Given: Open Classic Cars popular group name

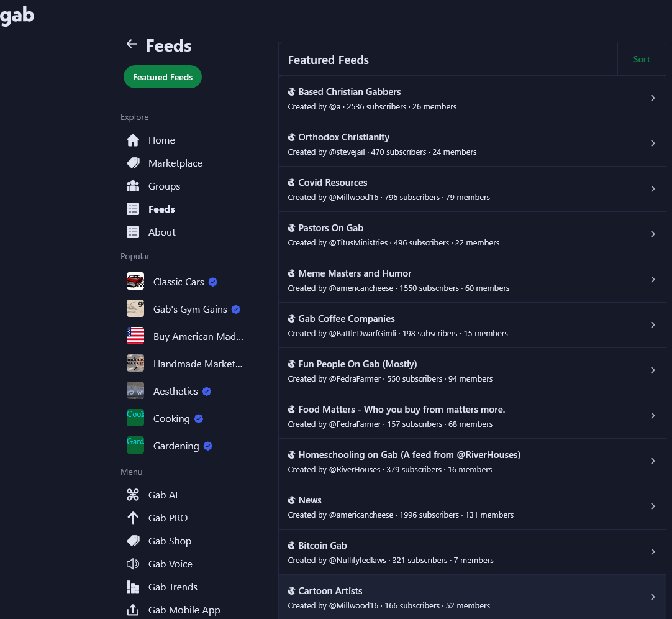Looking at the screenshot, I should click(x=179, y=282).
